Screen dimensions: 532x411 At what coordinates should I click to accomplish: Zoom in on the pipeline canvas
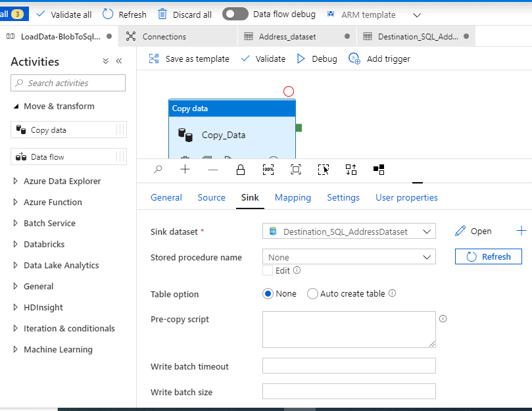coord(185,169)
